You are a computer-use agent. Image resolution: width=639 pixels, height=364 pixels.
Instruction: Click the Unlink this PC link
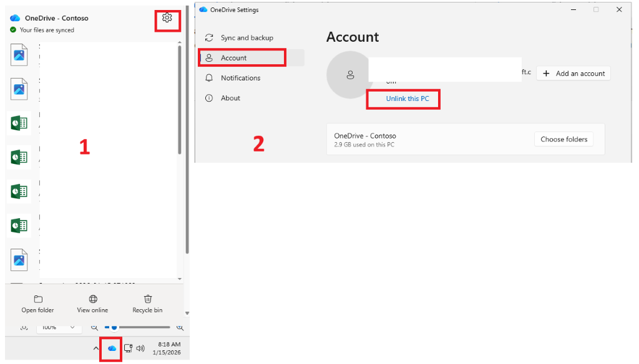point(407,98)
